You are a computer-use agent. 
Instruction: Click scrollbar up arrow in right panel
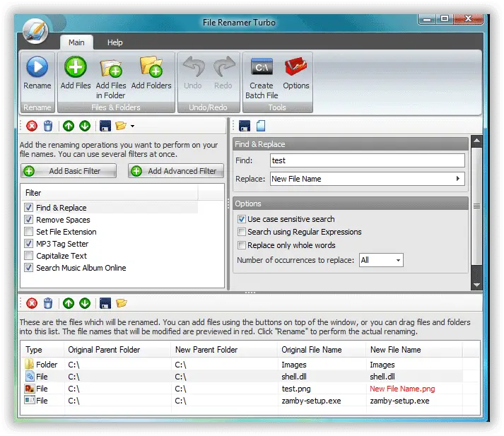click(x=476, y=141)
